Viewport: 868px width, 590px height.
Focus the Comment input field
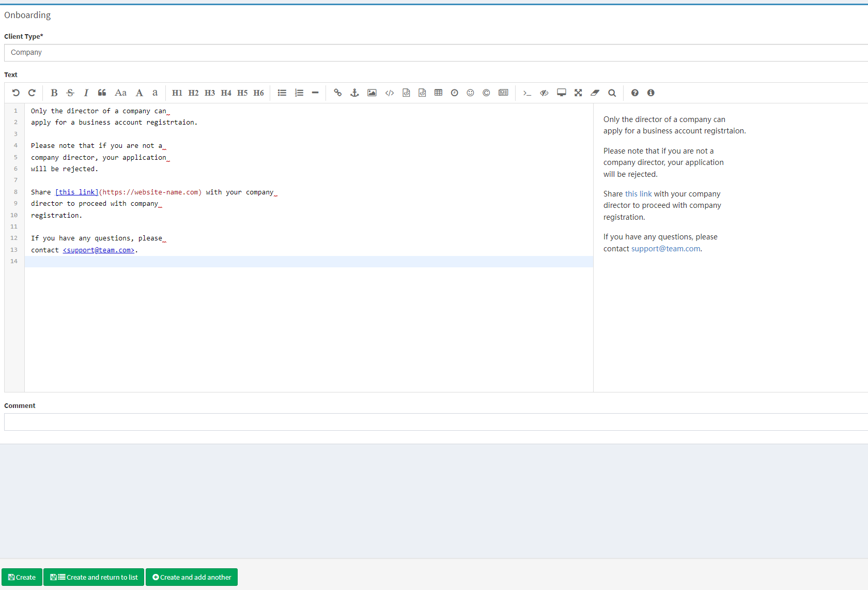[x=434, y=422]
